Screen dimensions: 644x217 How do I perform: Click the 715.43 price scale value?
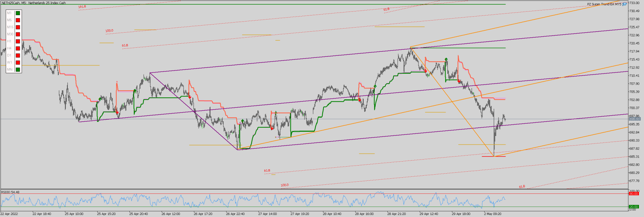[x=634, y=59]
